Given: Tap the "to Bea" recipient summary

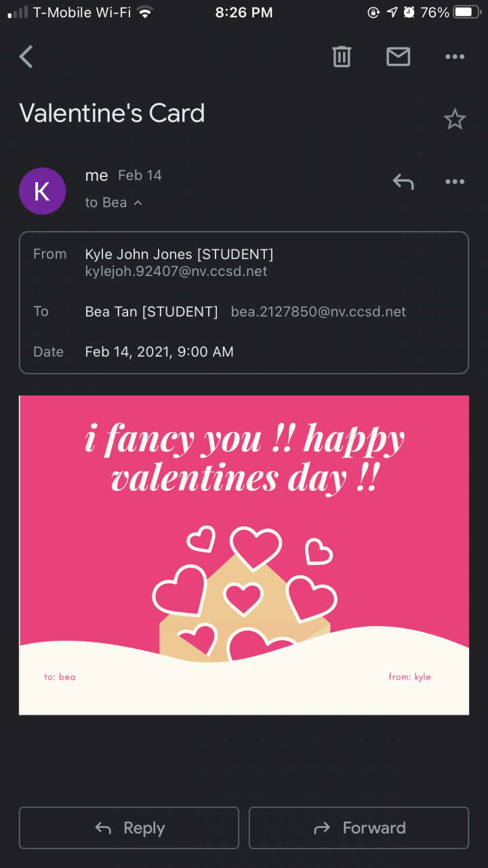Looking at the screenshot, I should [106, 203].
